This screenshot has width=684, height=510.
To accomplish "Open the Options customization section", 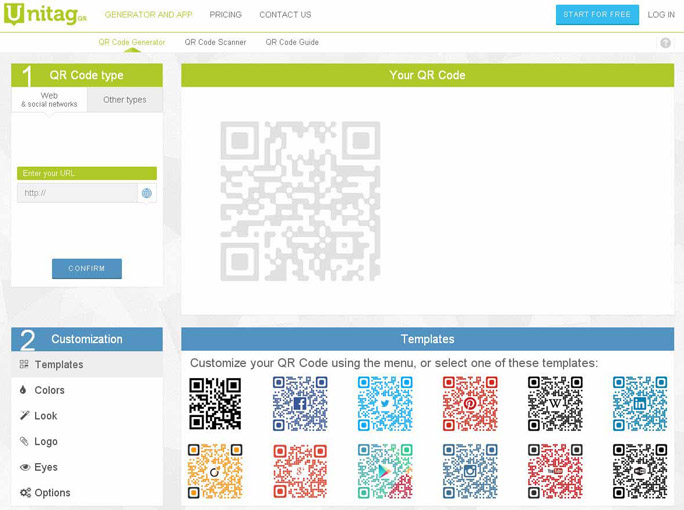I will pyautogui.click(x=87, y=493).
